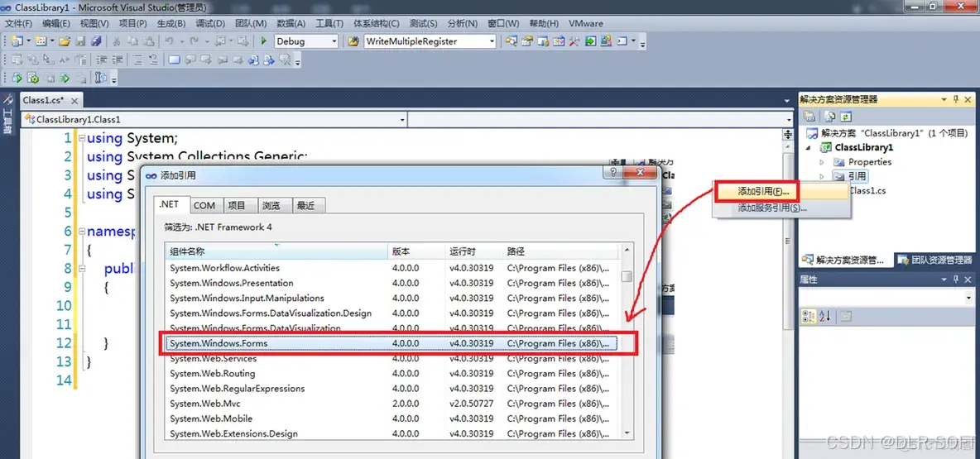The image size is (980, 459).
Task: Select 添加服务引用(S)... from context menu
Action: 772,208
